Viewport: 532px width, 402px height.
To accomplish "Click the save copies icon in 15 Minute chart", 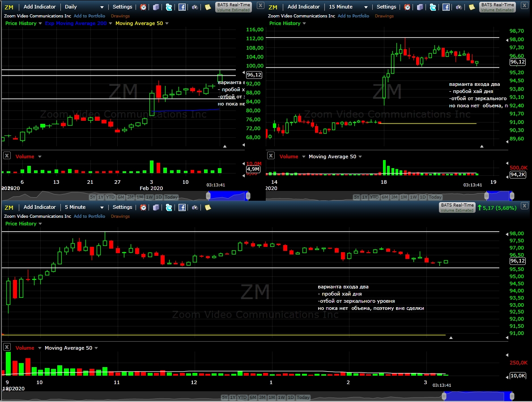I will (x=420, y=7).
